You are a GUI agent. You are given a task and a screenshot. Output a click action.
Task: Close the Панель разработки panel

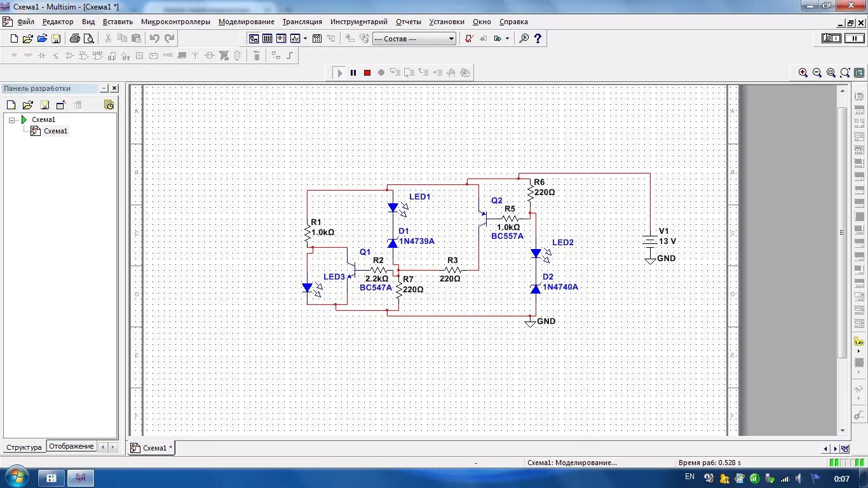114,88
